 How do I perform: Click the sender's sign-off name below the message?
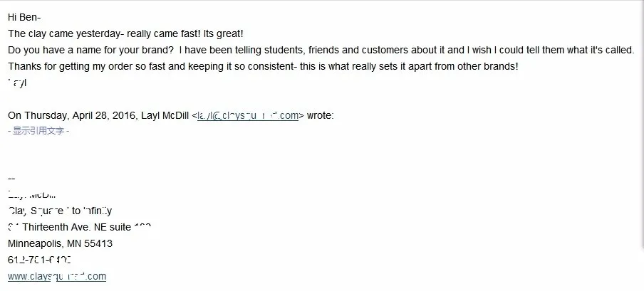click(17, 83)
